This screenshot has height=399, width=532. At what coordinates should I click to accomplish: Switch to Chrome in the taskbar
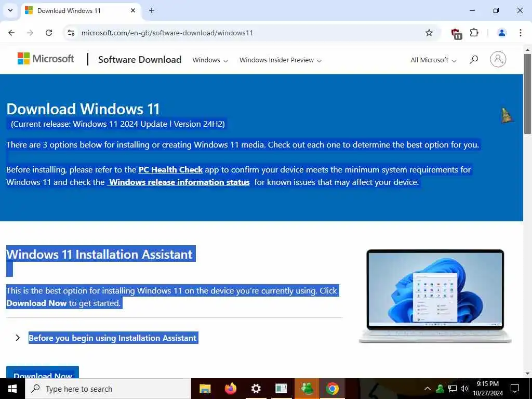click(x=332, y=389)
